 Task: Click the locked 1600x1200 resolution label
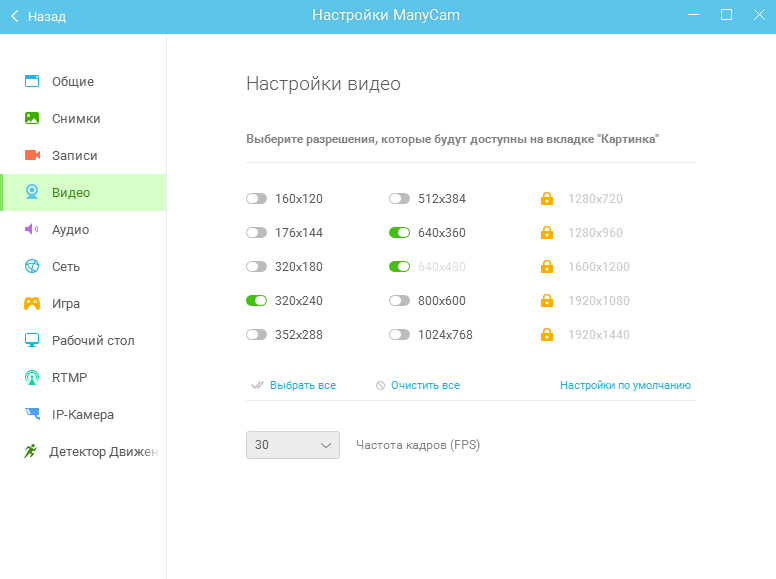click(599, 266)
